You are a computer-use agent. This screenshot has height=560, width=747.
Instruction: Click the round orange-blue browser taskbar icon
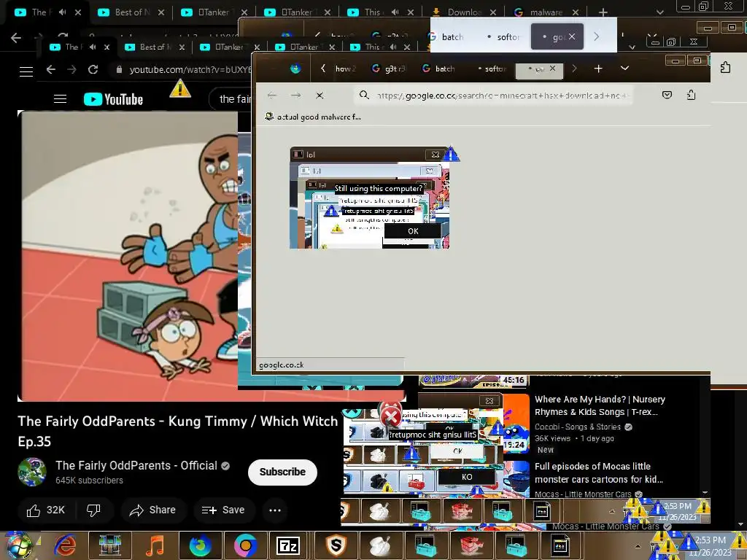tap(245, 545)
